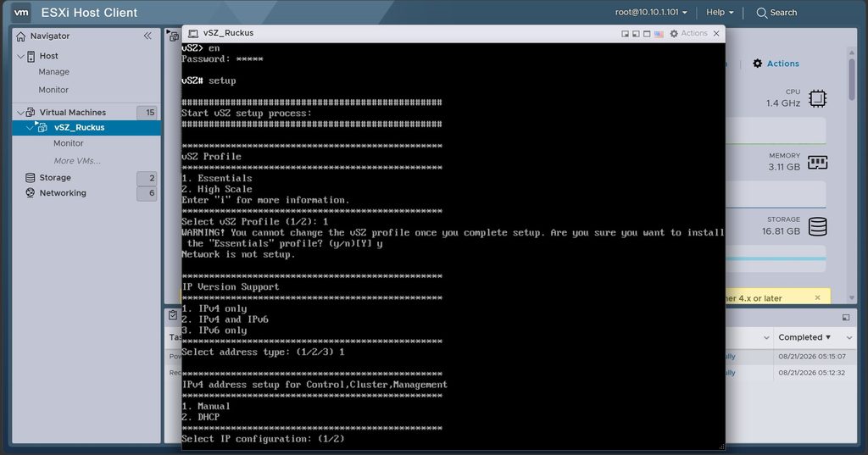Open the Help dropdown menu
Image resolution: width=868 pixels, height=455 pixels.
pyautogui.click(x=720, y=12)
